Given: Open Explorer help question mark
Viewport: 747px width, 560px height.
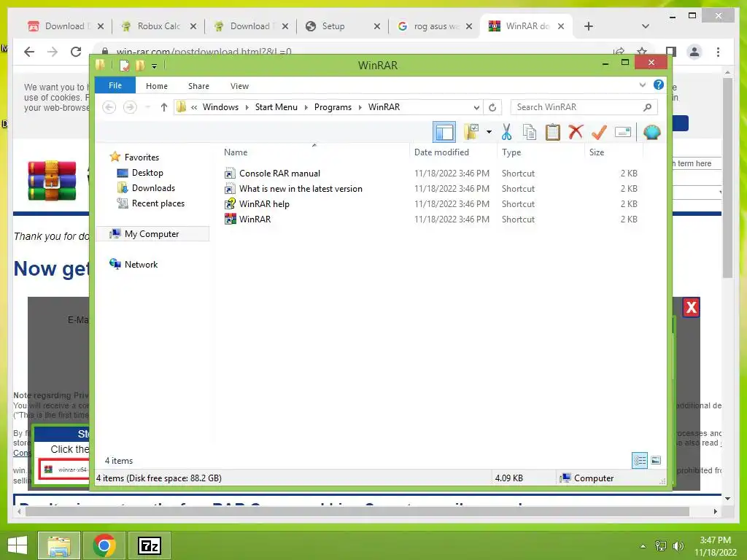Looking at the screenshot, I should (659, 85).
